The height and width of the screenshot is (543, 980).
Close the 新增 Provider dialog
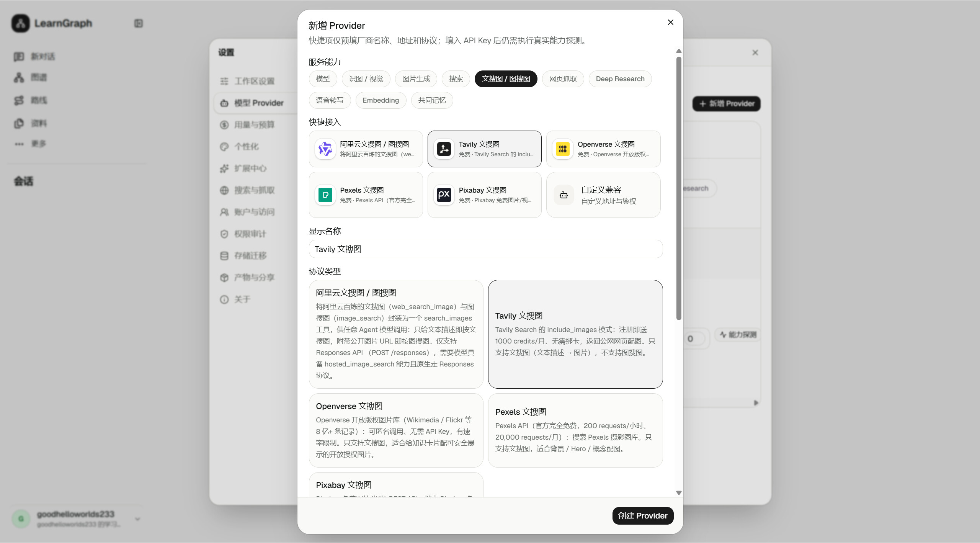(670, 22)
